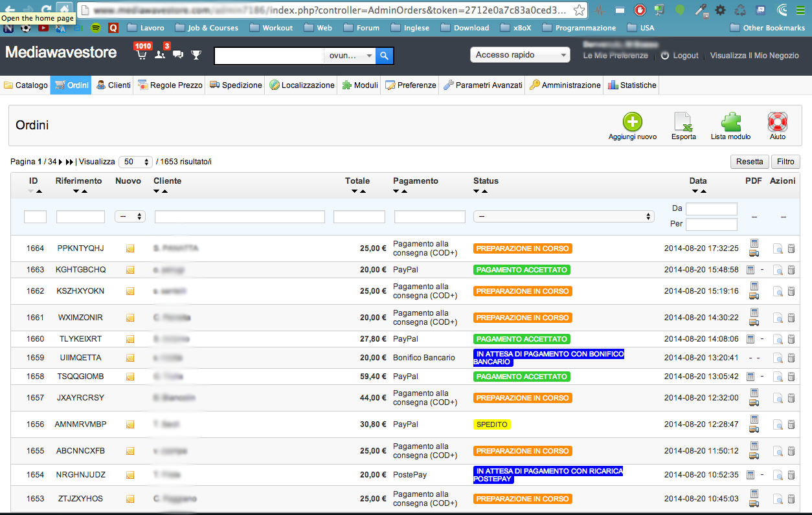Open Chrome menu hamburger icon

coord(800,10)
